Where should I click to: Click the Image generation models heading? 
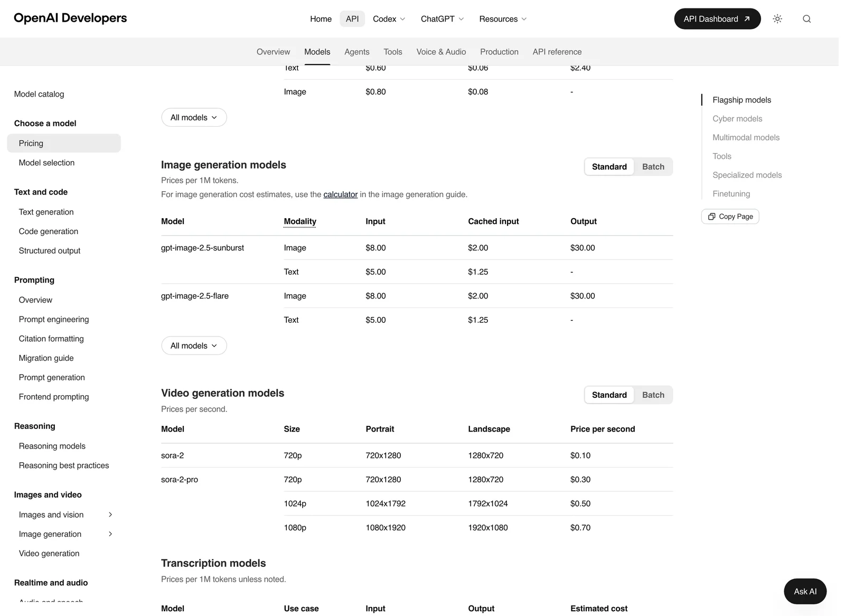tap(223, 165)
